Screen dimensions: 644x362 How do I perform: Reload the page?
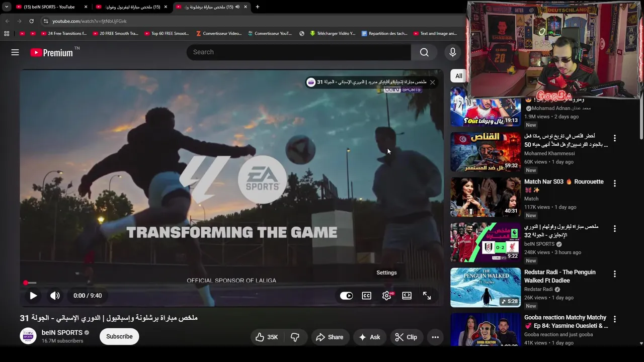coord(31,21)
